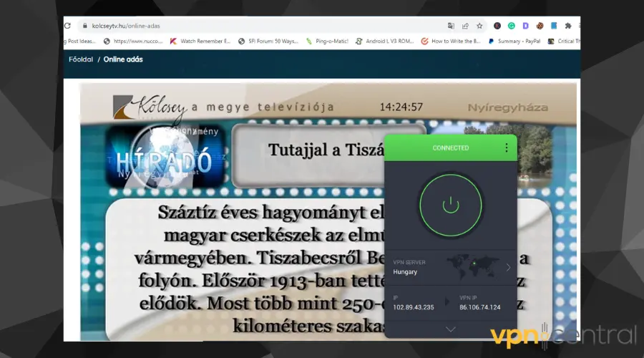Go to the Főoldal breadcrumb link
Viewport: 644px width, 358px height.
pos(81,59)
